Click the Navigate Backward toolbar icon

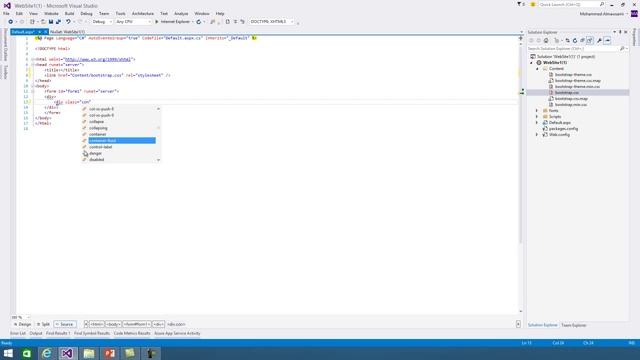(x=11, y=22)
